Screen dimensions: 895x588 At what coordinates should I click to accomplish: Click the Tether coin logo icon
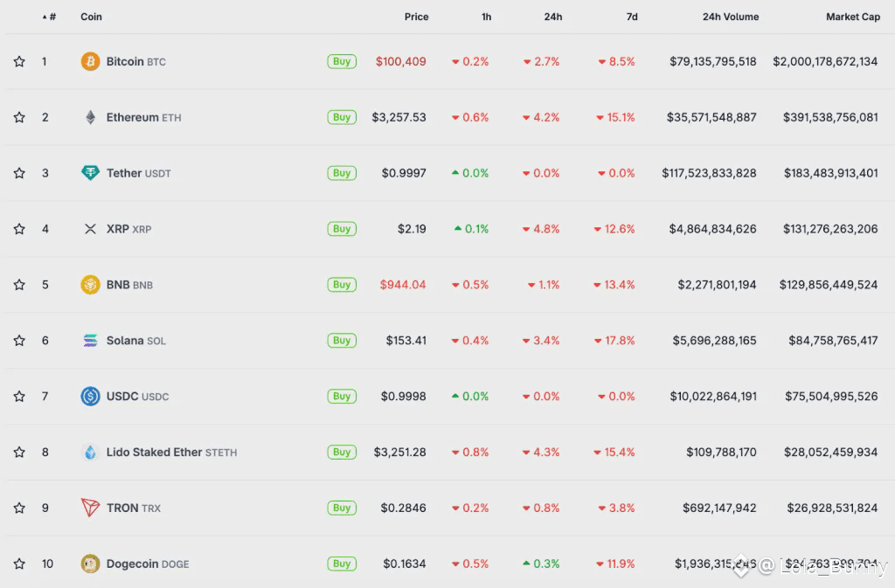click(x=90, y=173)
